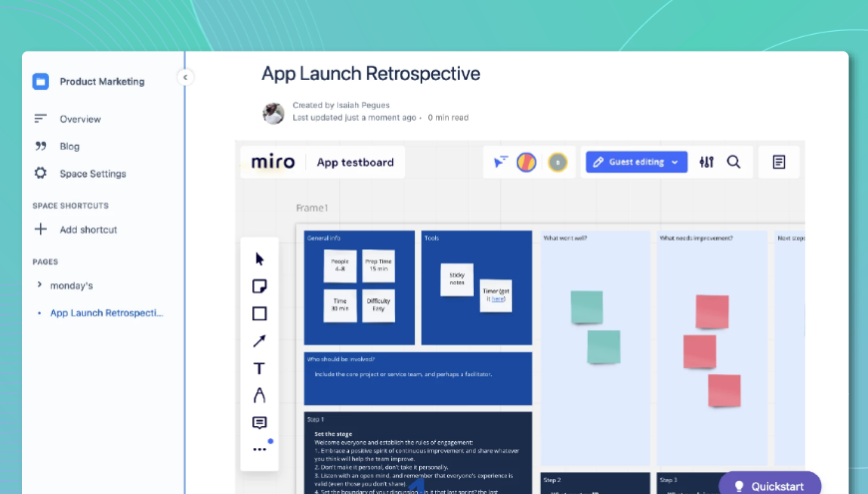868x494 pixels.
Task: Open the Blog section
Action: [x=70, y=147]
